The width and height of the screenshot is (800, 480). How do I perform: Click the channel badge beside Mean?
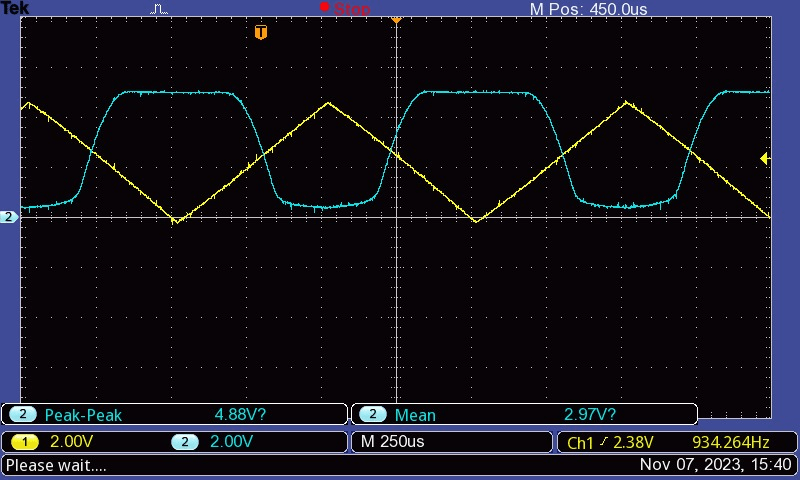(x=372, y=415)
